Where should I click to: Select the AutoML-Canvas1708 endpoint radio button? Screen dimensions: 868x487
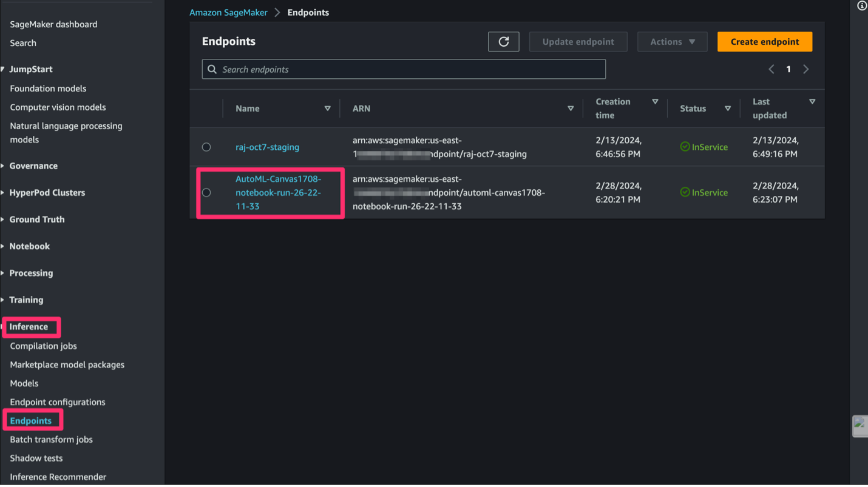point(206,192)
